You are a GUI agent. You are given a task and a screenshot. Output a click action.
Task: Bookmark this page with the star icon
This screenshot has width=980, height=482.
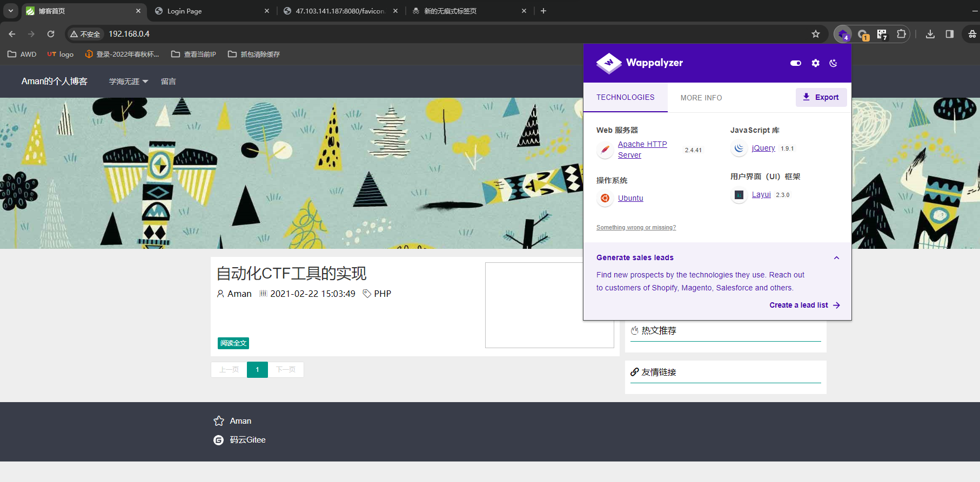point(816,34)
